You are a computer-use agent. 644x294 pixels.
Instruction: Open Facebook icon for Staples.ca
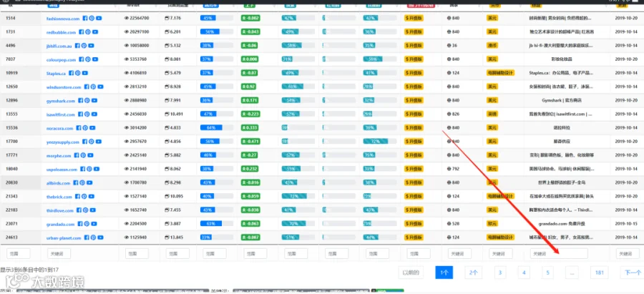[x=71, y=73]
